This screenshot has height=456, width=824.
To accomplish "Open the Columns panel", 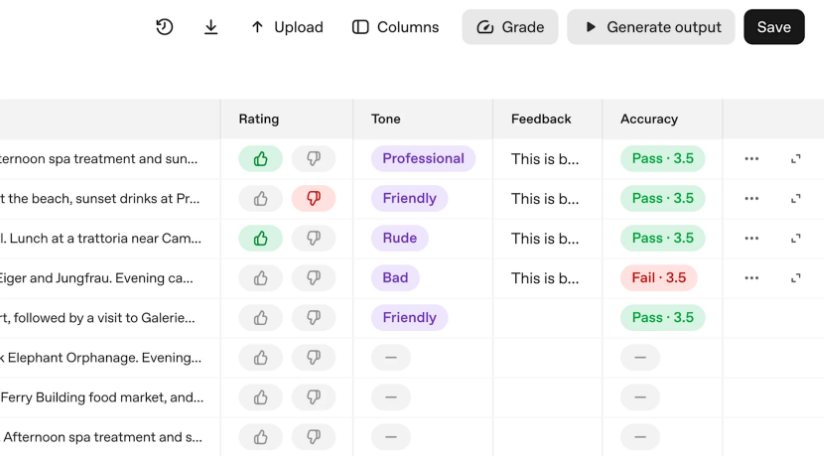I will pyautogui.click(x=396, y=27).
